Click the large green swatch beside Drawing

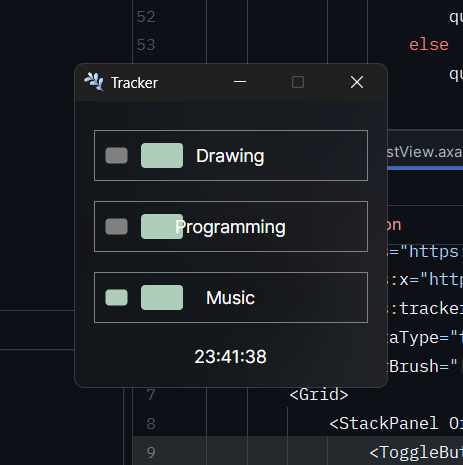[x=162, y=156]
